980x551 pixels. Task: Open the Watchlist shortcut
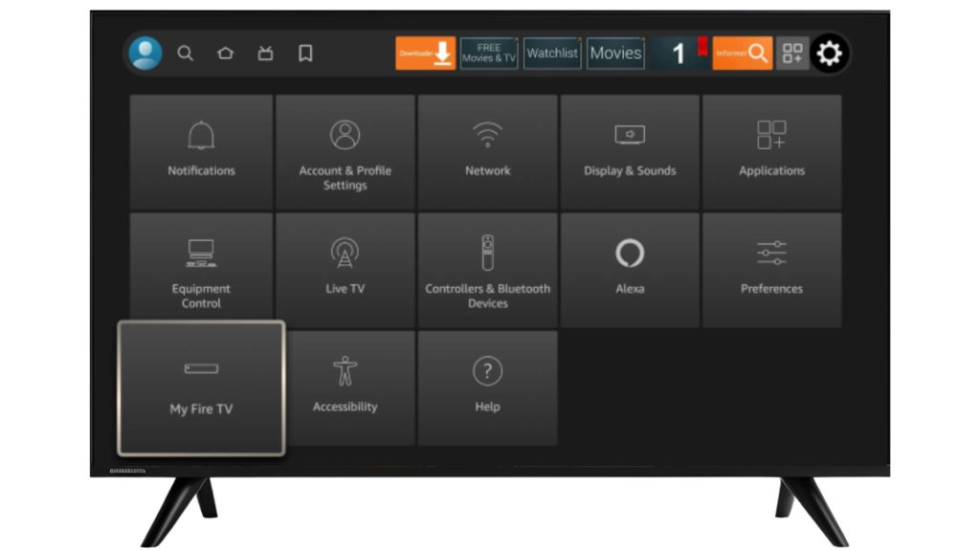[552, 54]
